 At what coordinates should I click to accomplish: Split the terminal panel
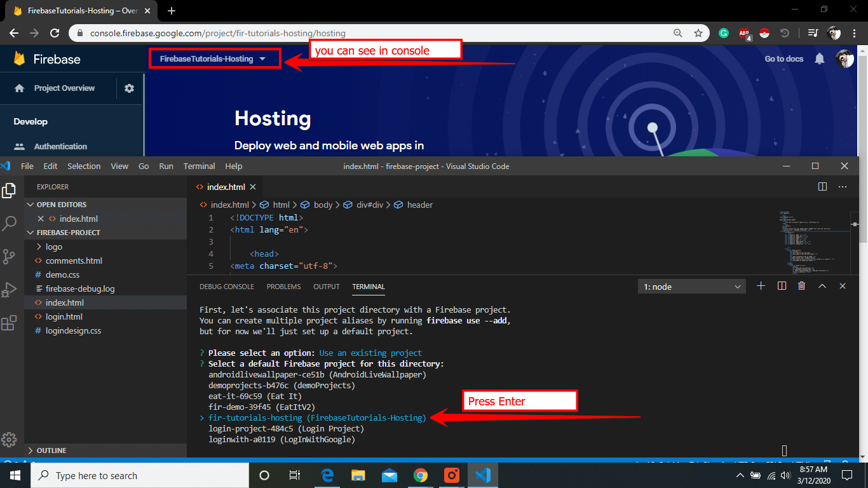coord(782,286)
